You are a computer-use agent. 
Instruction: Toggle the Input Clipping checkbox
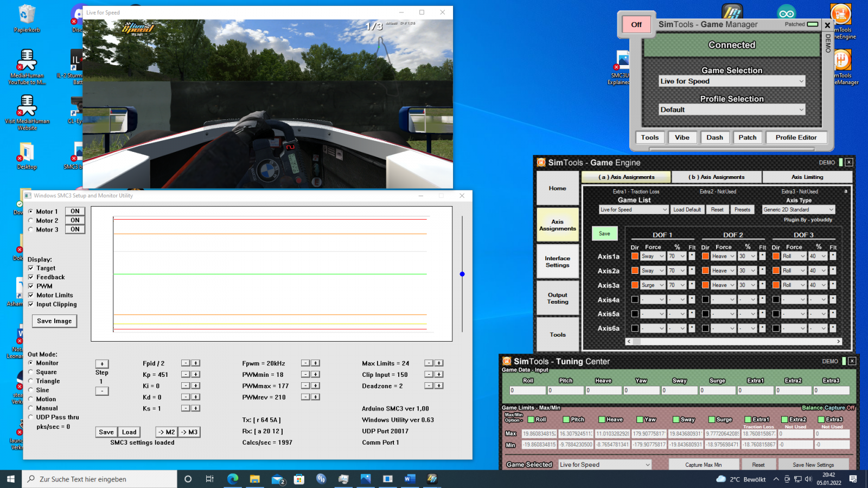point(31,304)
